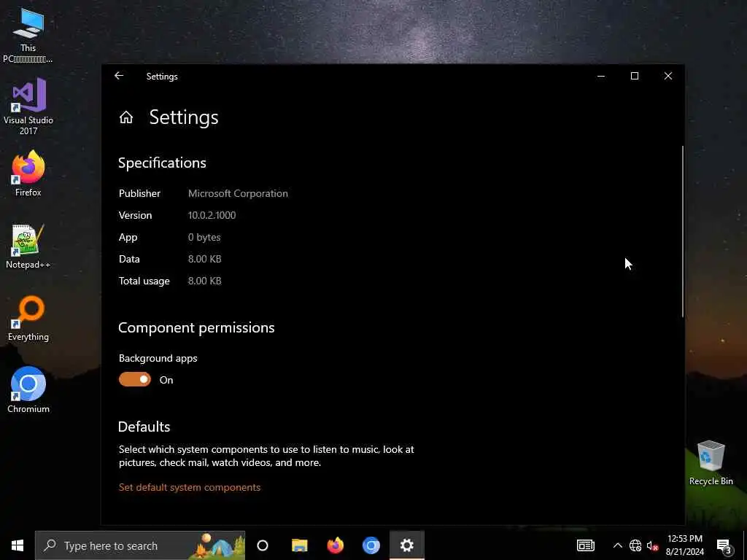Open clock showing 12:53 PM

point(684,545)
